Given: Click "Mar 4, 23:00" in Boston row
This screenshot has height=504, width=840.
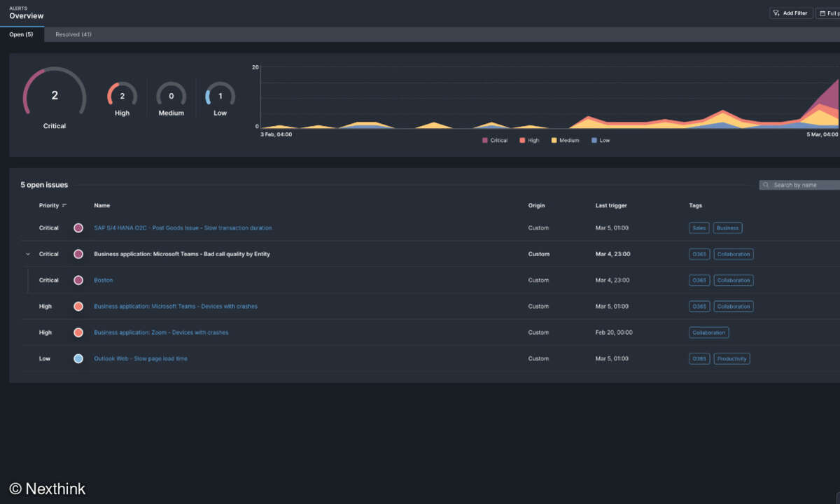Looking at the screenshot, I should pos(612,280).
